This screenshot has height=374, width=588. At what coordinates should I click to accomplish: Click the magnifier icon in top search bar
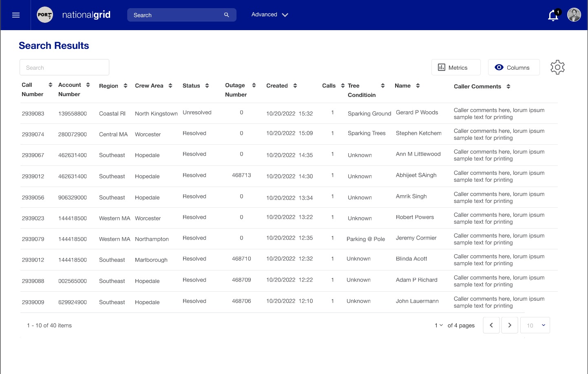[x=227, y=15]
